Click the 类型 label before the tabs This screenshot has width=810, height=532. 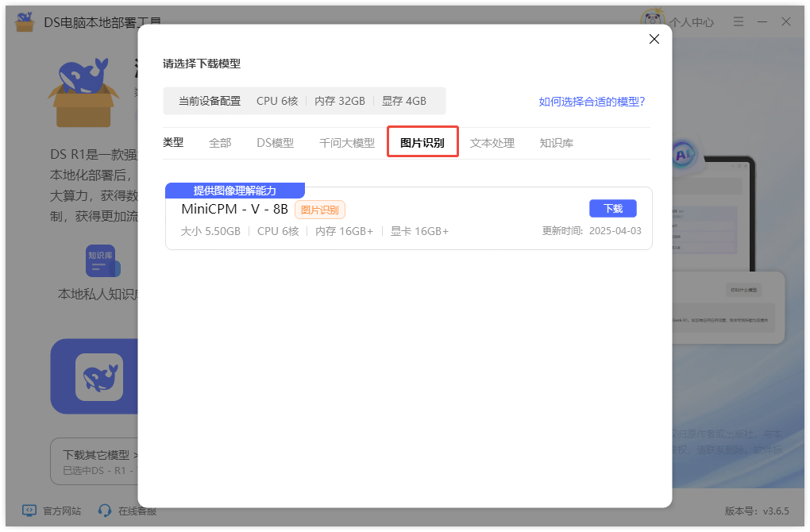pyautogui.click(x=173, y=143)
